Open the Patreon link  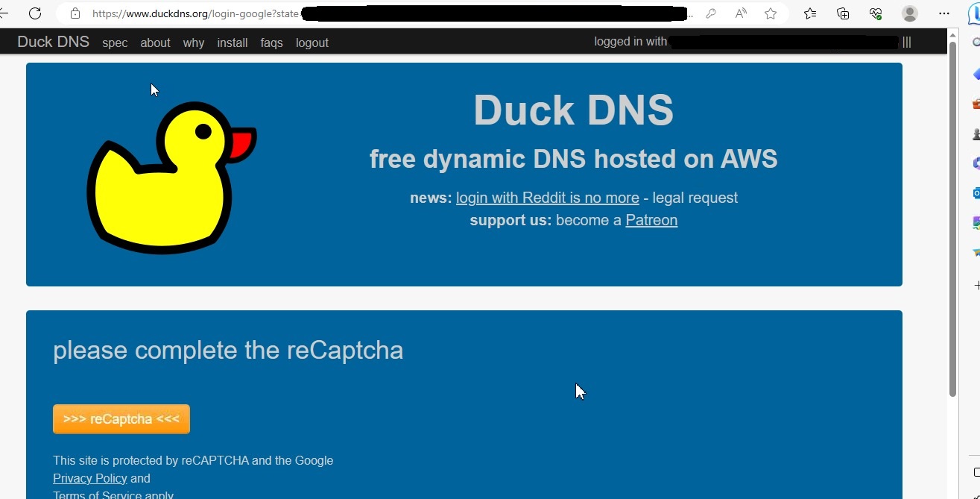pyautogui.click(x=651, y=220)
